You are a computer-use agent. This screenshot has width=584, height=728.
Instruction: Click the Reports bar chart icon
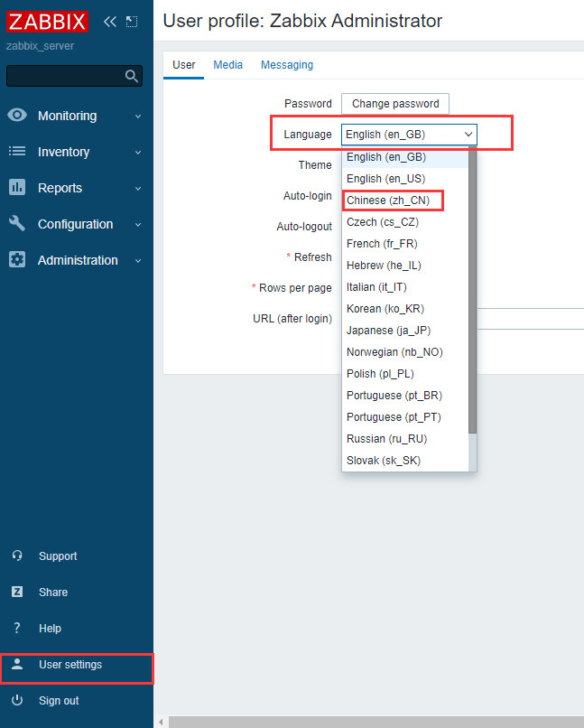pos(17,188)
